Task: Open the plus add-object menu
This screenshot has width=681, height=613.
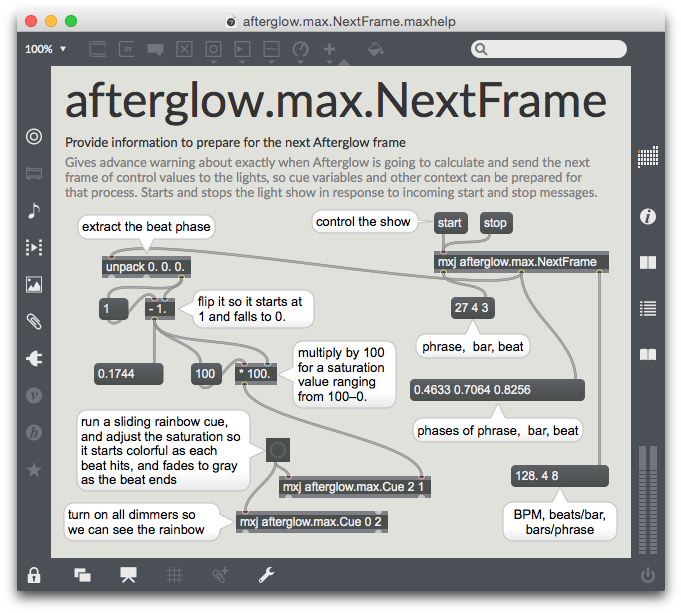Action: click(329, 49)
